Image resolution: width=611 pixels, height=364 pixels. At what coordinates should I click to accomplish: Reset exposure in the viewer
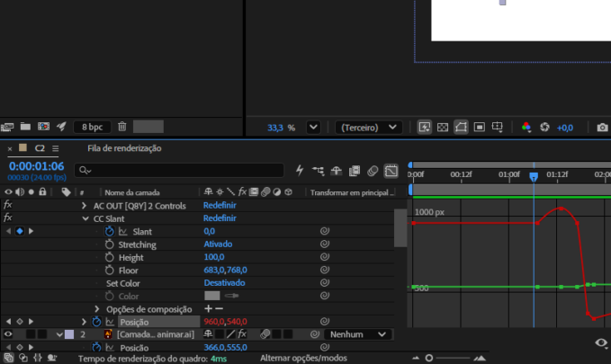pos(544,128)
